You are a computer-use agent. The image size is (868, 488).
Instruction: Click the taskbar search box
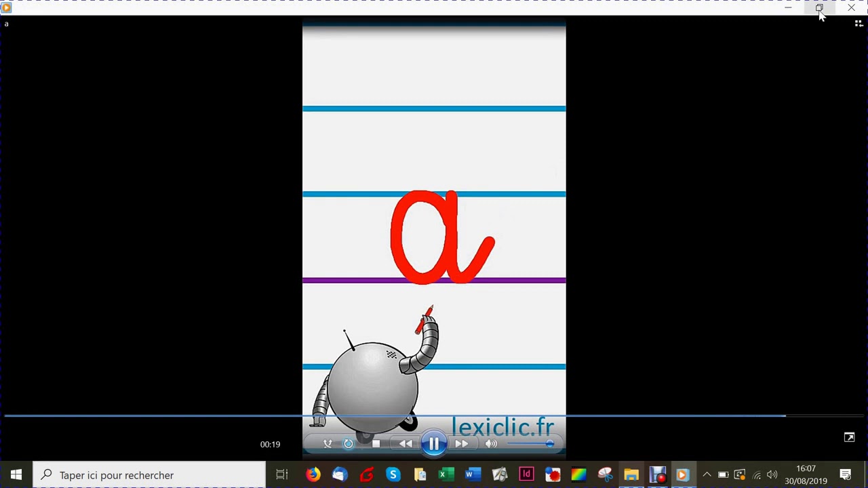tap(149, 475)
